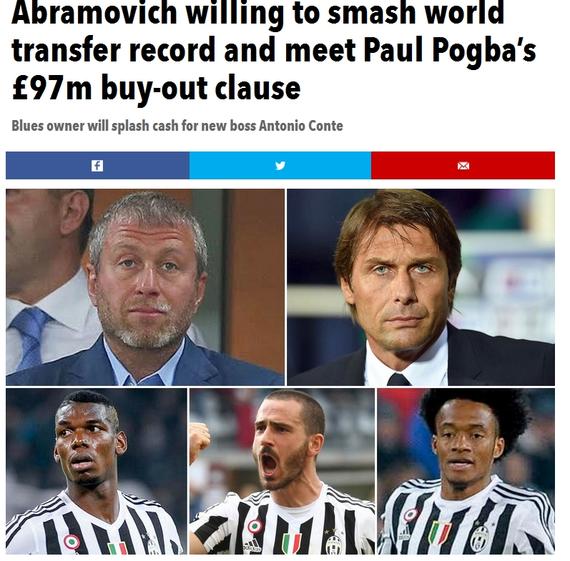Click the Italian tricolour shield on the shouting player's jersey
This screenshot has height=561, width=570.
click(x=292, y=543)
